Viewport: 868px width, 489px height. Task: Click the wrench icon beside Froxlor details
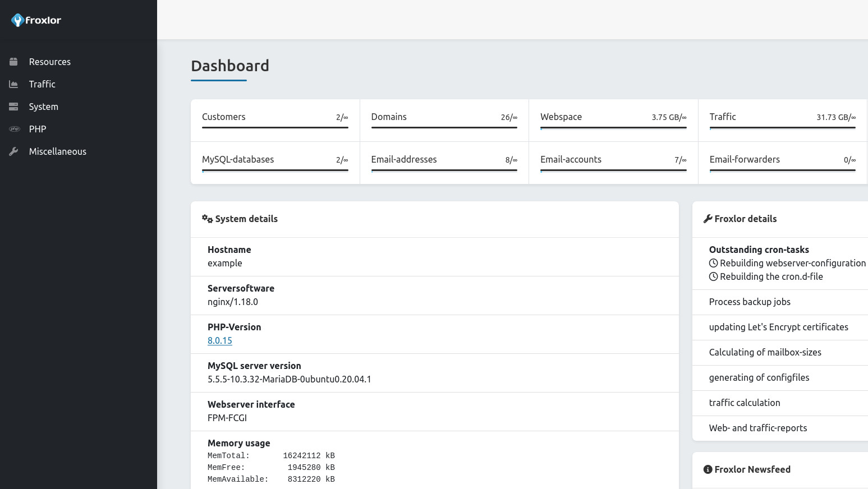tap(708, 219)
